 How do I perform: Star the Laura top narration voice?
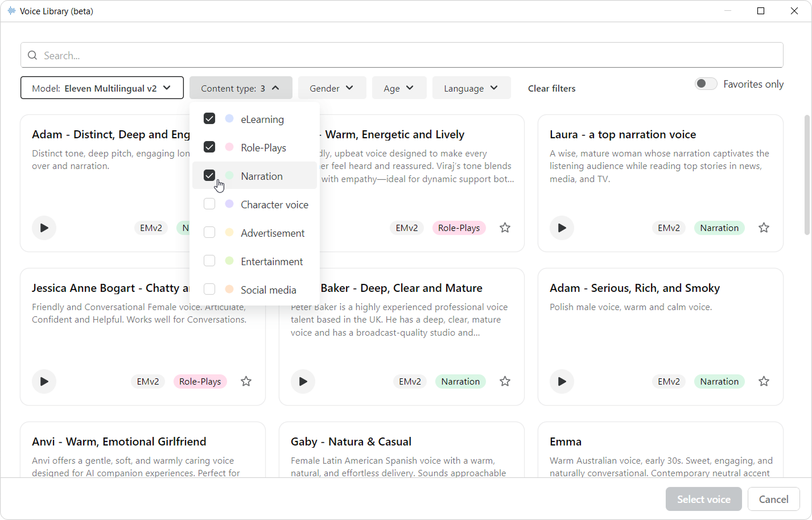(x=764, y=228)
